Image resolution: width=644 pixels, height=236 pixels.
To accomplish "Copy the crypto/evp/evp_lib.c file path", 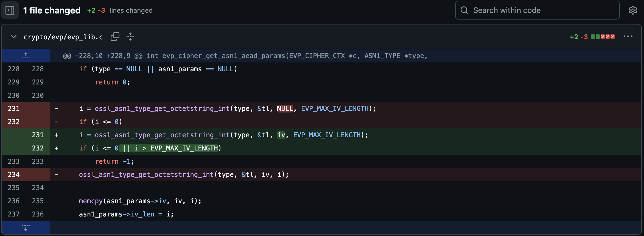I will click(x=115, y=37).
